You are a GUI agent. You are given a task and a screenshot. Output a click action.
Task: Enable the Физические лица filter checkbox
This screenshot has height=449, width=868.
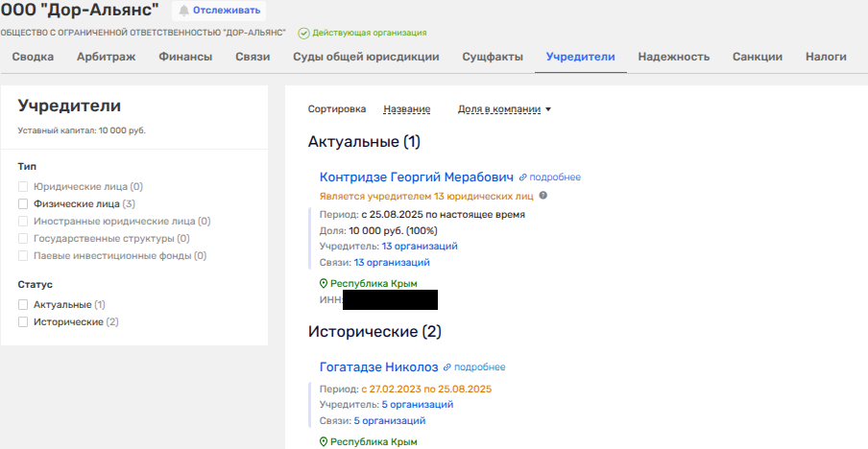click(x=23, y=203)
